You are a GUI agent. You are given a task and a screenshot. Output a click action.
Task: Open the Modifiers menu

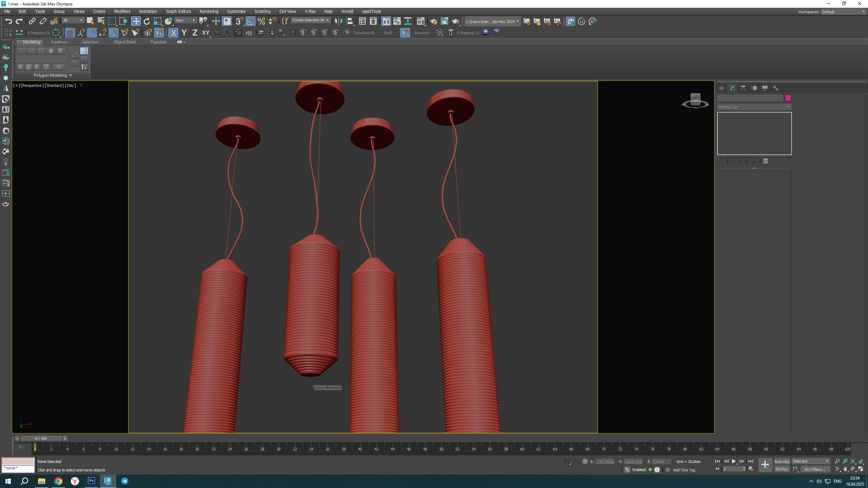[122, 12]
